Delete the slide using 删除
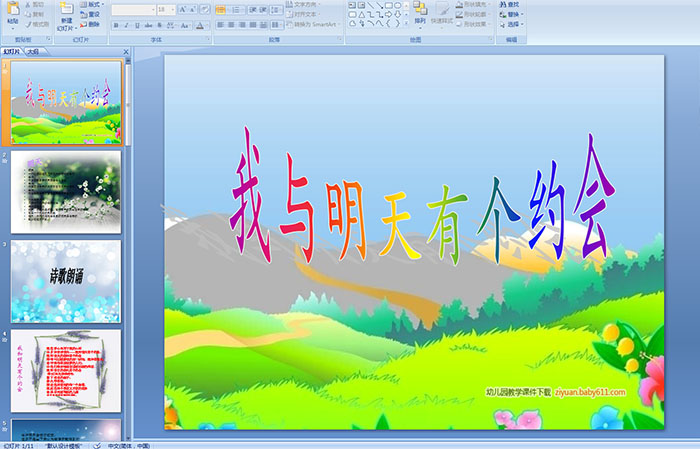 pyautogui.click(x=90, y=24)
